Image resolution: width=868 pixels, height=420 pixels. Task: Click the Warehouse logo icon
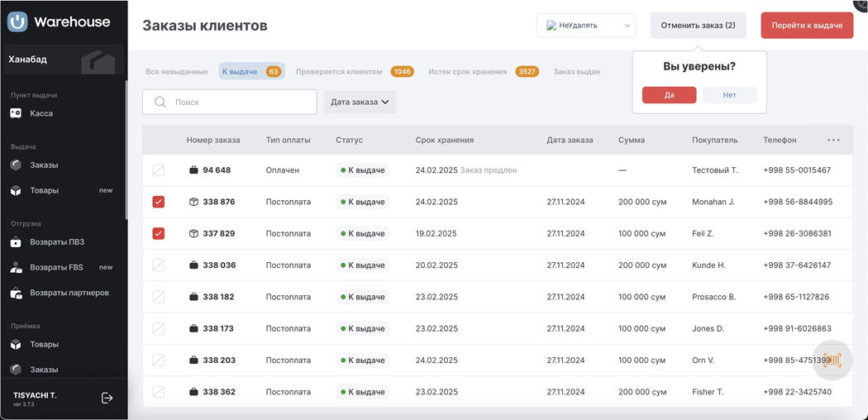tap(17, 22)
